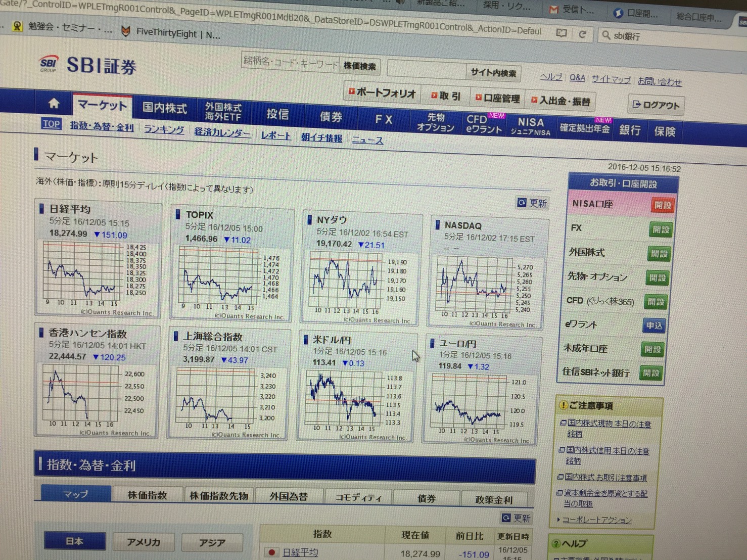Open 取引 page
The width and height of the screenshot is (747, 560).
click(x=446, y=96)
